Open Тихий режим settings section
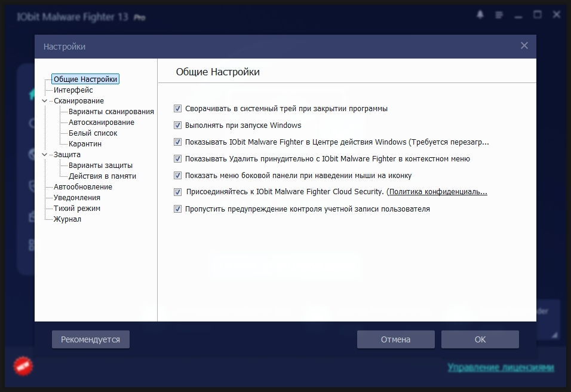This screenshot has height=392, width=571. [x=76, y=209]
